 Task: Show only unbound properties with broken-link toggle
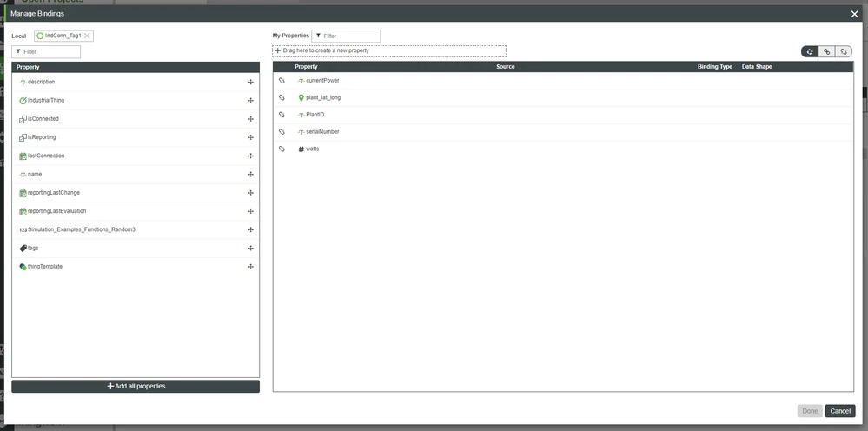[843, 51]
